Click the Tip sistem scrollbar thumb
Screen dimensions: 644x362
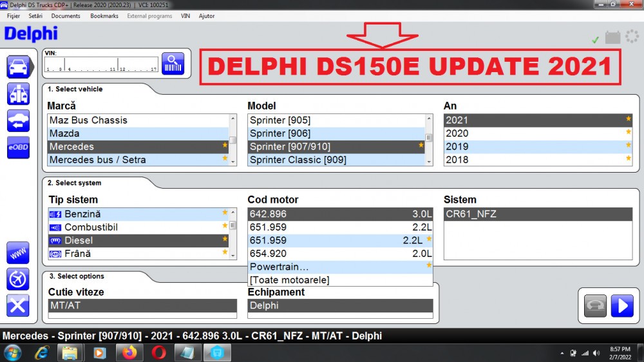click(x=233, y=225)
